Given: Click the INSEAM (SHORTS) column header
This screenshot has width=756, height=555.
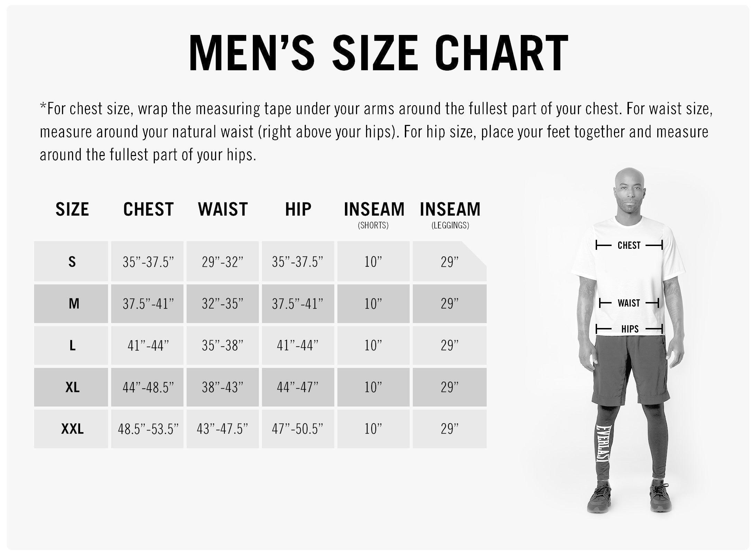Looking at the screenshot, I should [374, 215].
